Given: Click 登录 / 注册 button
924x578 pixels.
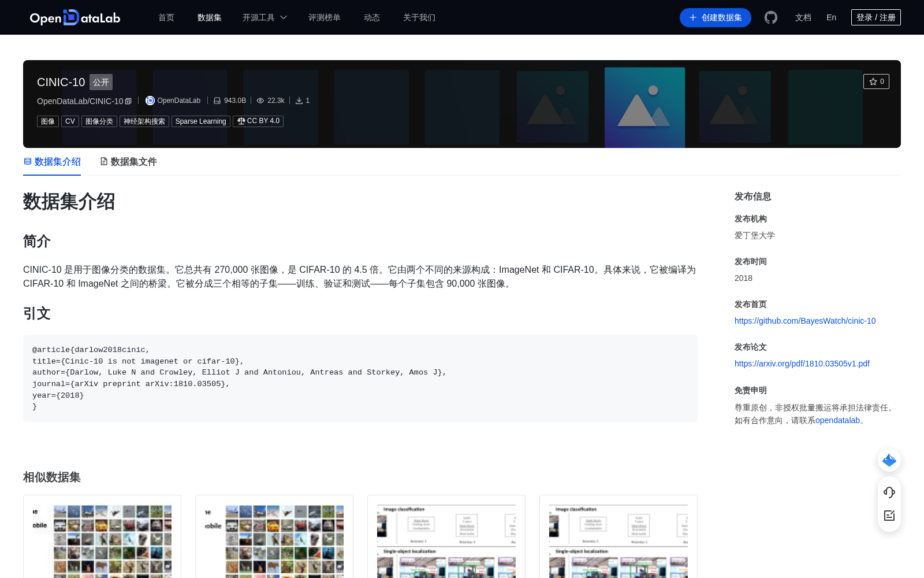Looking at the screenshot, I should coord(876,17).
